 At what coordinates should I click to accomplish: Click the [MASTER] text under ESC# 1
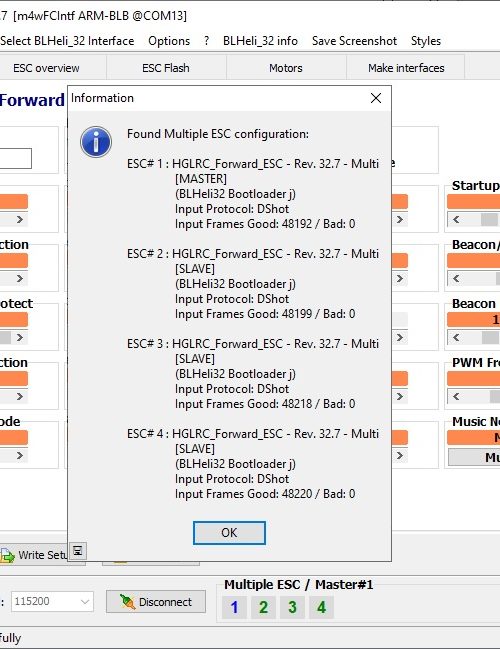click(x=201, y=179)
